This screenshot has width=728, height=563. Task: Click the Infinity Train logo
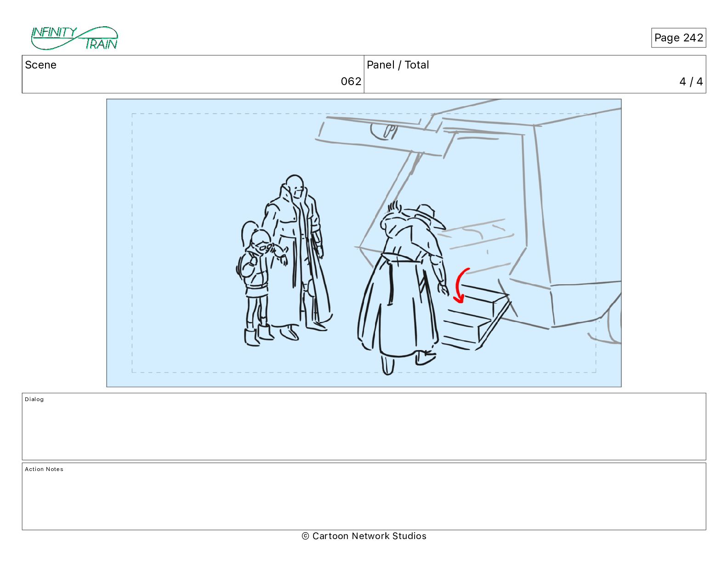(x=74, y=38)
